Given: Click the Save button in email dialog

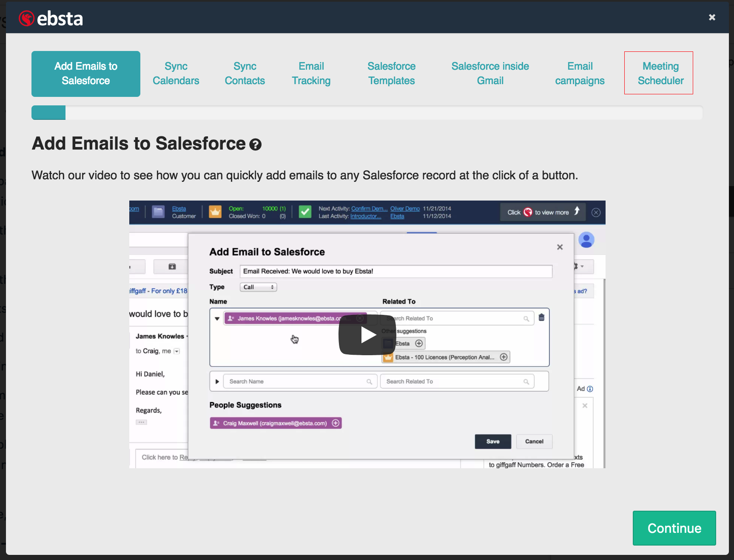Looking at the screenshot, I should point(492,441).
